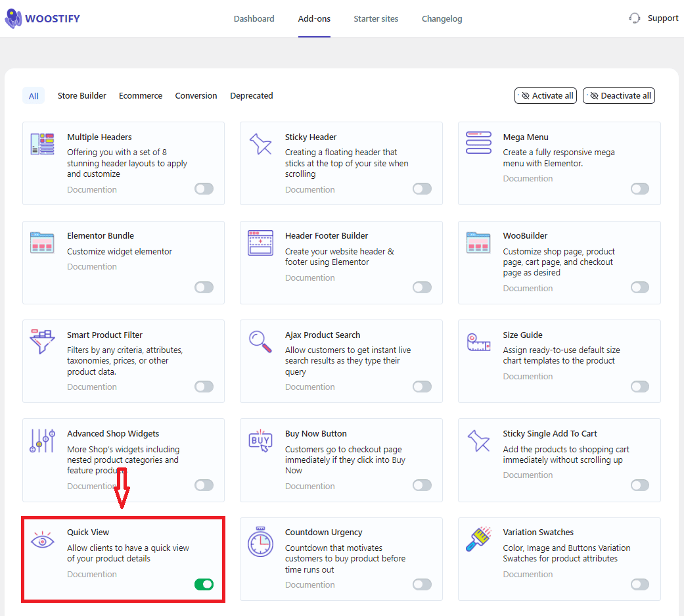Turn on the Mega Menu switch
This screenshot has height=616, width=684.
(x=640, y=189)
